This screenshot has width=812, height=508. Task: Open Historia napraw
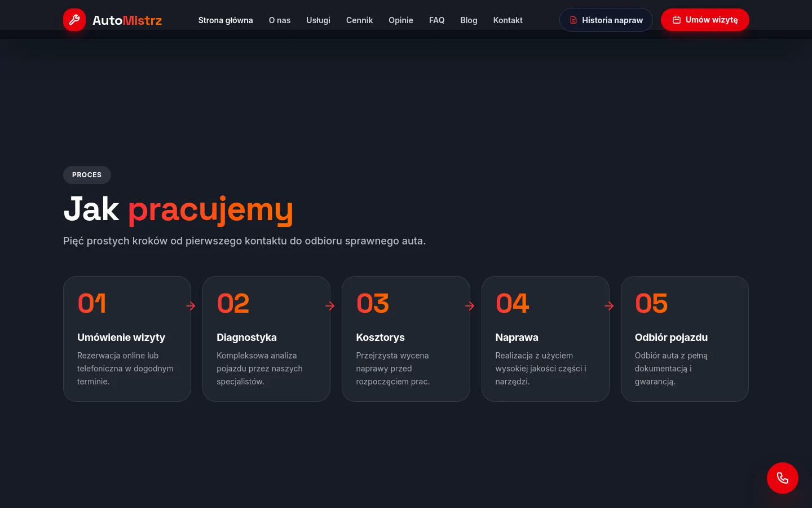point(606,20)
